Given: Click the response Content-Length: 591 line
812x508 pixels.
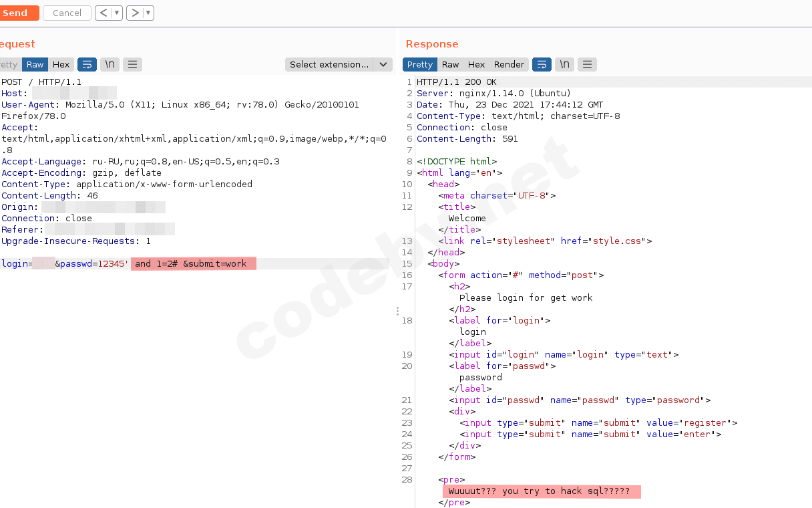Looking at the screenshot, I should click(x=467, y=139).
